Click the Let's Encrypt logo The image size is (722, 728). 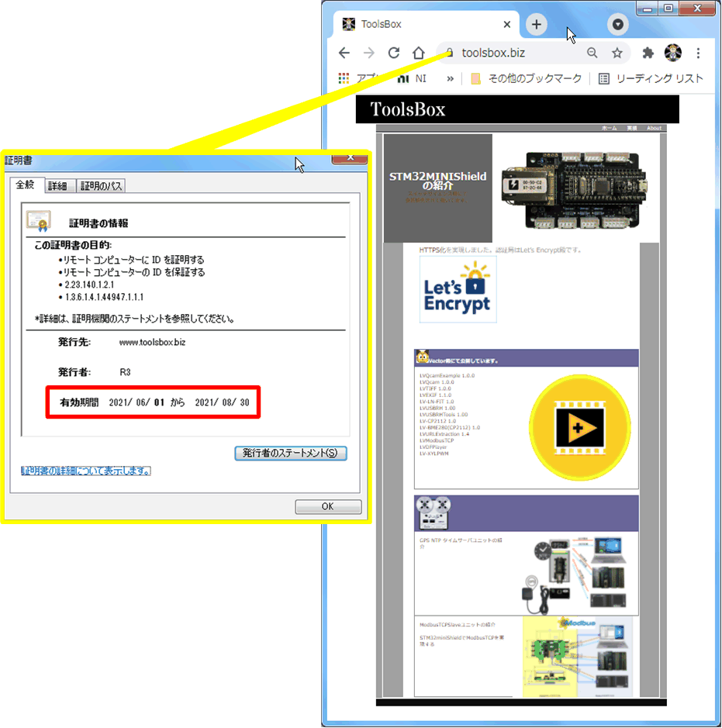click(458, 289)
